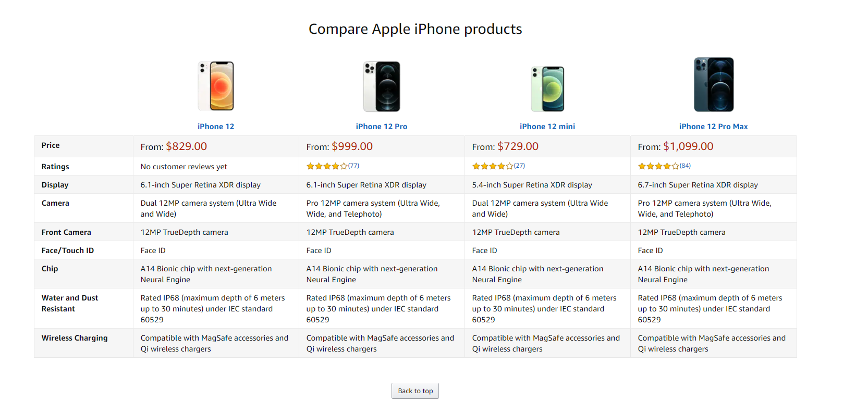Open iPhone 12 Pro star rating
The width and height of the screenshot is (868, 414).
pos(327,166)
